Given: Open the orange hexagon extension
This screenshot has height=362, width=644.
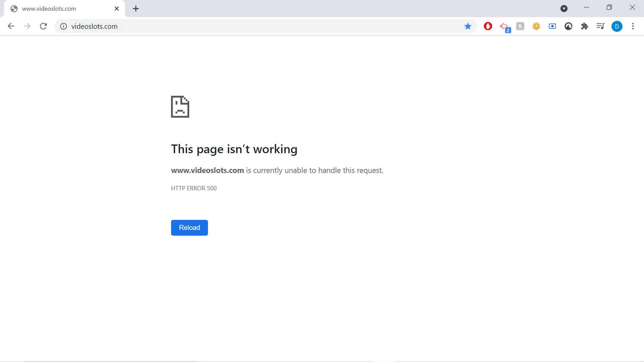Looking at the screenshot, I should (x=536, y=26).
